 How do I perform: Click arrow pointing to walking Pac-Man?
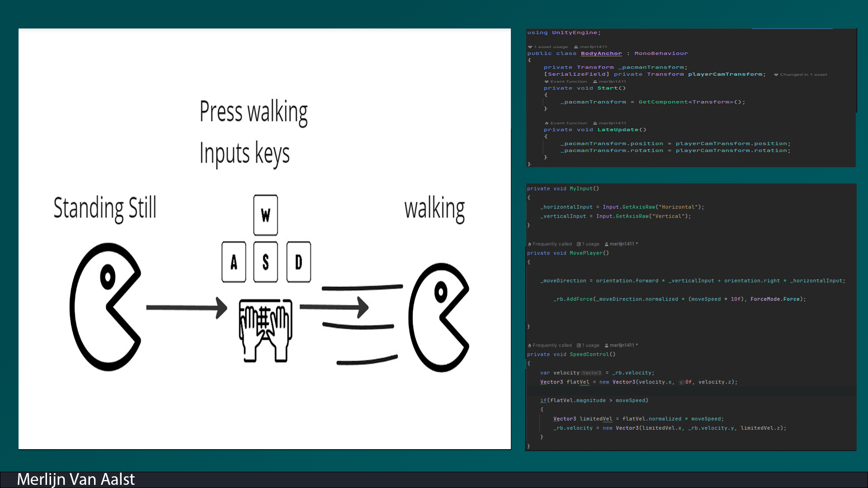click(x=334, y=307)
